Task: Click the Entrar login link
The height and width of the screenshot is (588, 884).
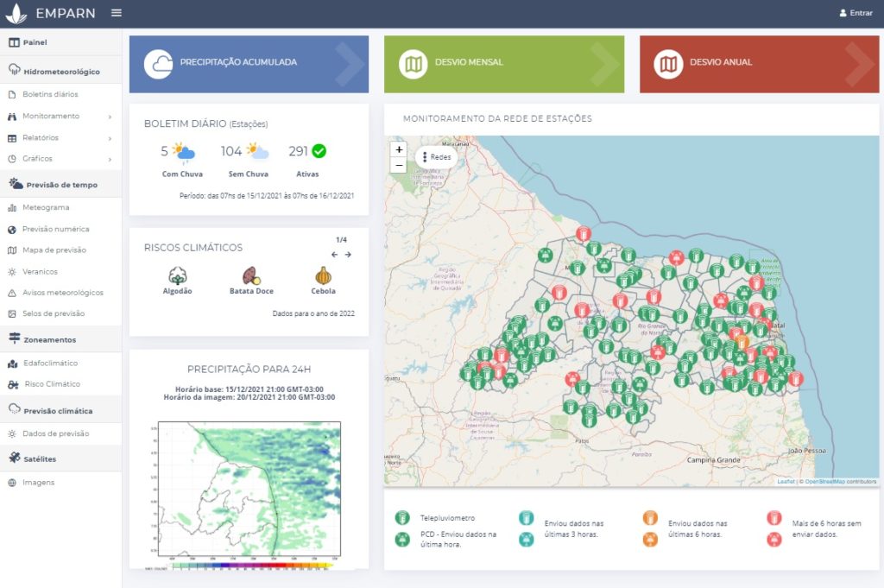Action: [x=856, y=12]
